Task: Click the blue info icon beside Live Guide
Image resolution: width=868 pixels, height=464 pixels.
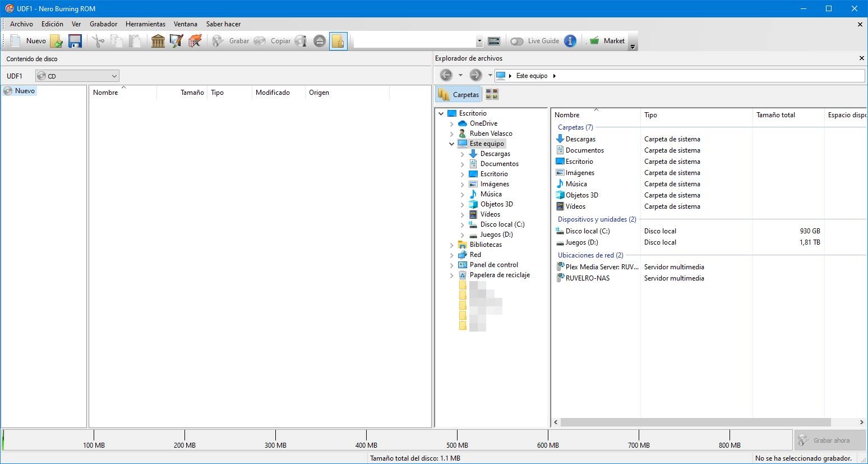Action: click(x=570, y=41)
